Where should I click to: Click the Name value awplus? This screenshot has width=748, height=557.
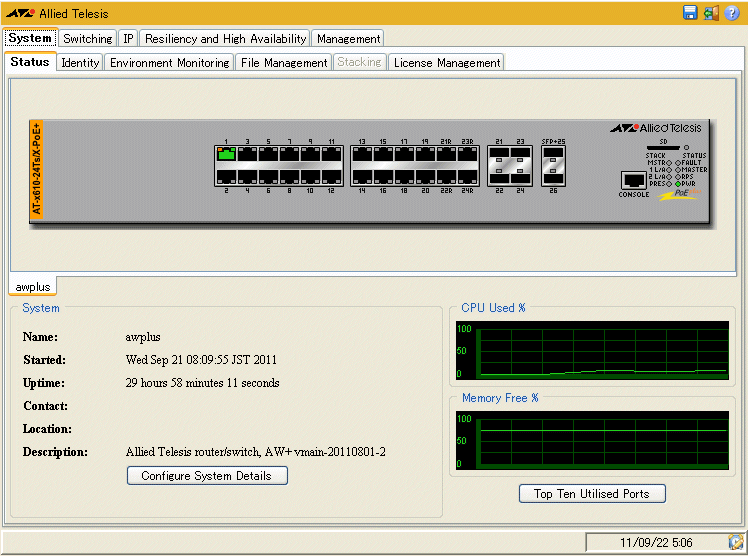143,337
